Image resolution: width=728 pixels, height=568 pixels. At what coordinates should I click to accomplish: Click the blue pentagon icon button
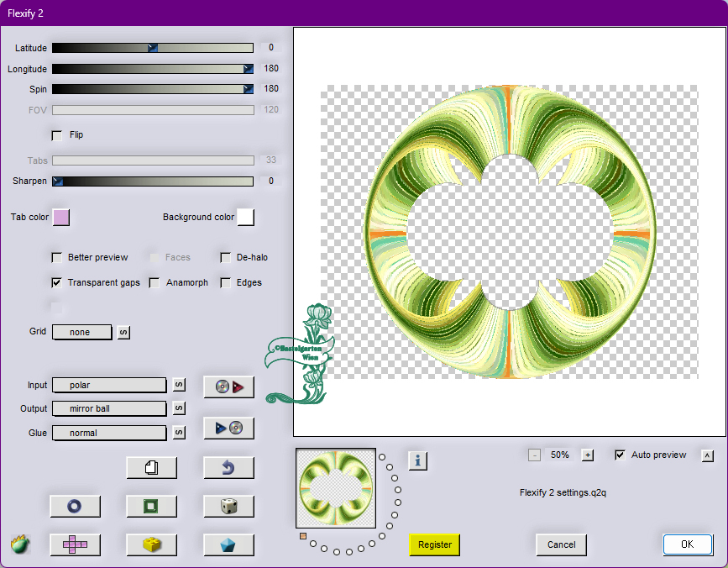click(x=228, y=544)
